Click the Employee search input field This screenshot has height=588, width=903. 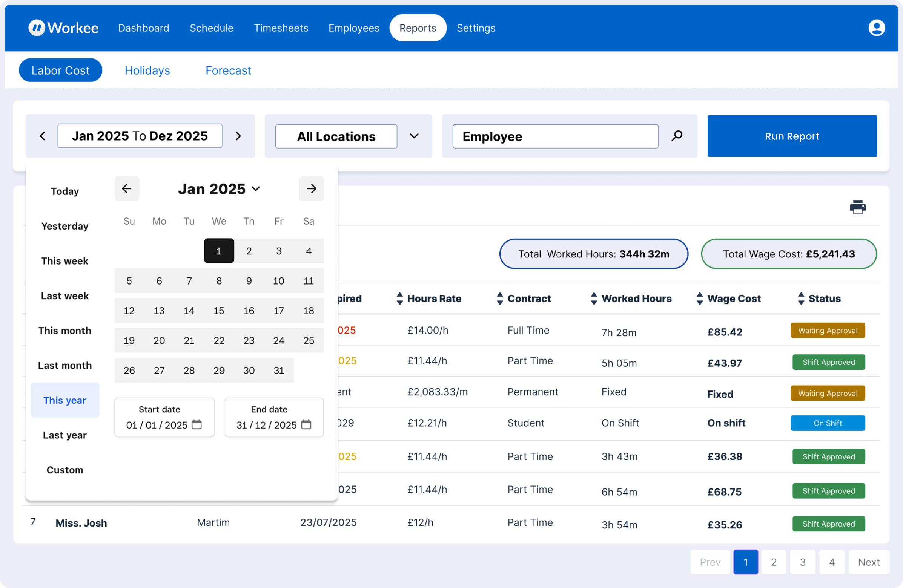[x=555, y=136]
